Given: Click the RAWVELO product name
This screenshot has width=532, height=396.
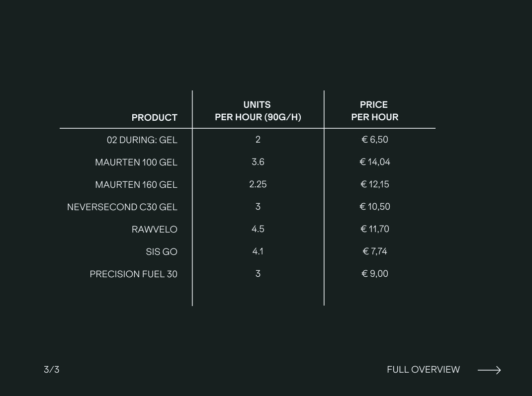Looking at the screenshot, I should click(154, 230).
